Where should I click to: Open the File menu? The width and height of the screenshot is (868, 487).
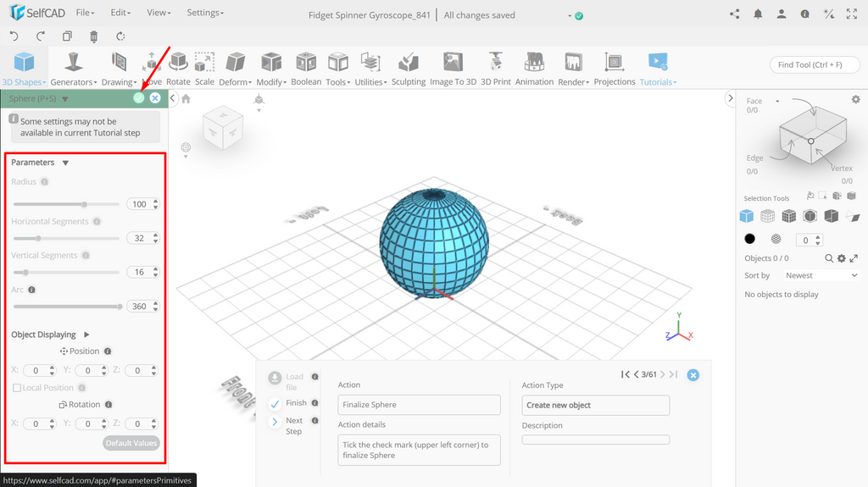86,12
